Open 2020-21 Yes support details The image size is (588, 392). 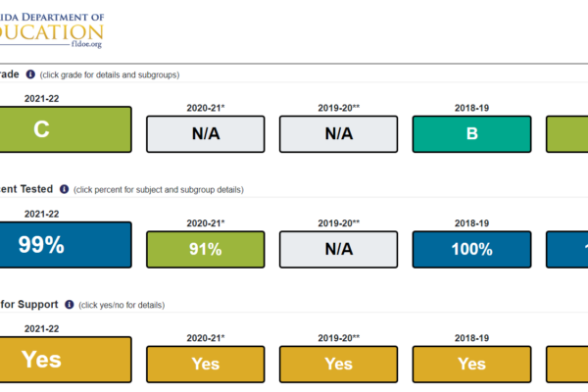point(205,364)
